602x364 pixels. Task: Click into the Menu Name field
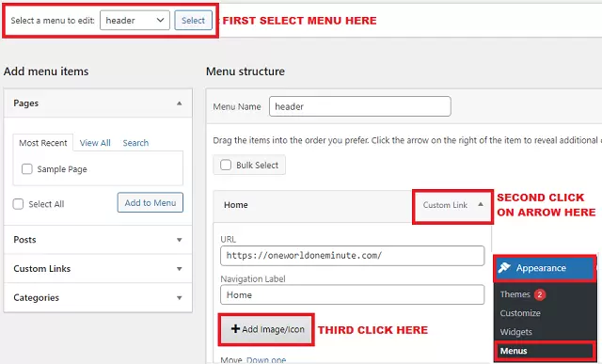(x=359, y=106)
